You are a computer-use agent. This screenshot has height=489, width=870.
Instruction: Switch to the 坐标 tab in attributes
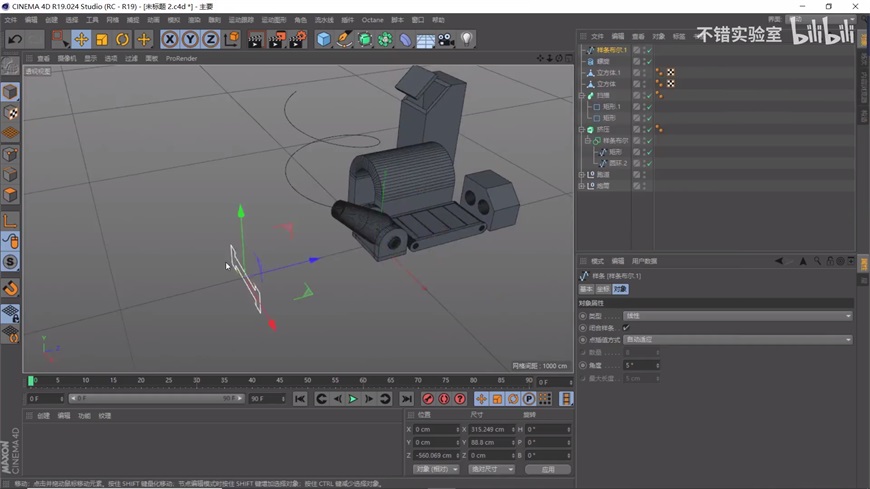click(x=603, y=289)
